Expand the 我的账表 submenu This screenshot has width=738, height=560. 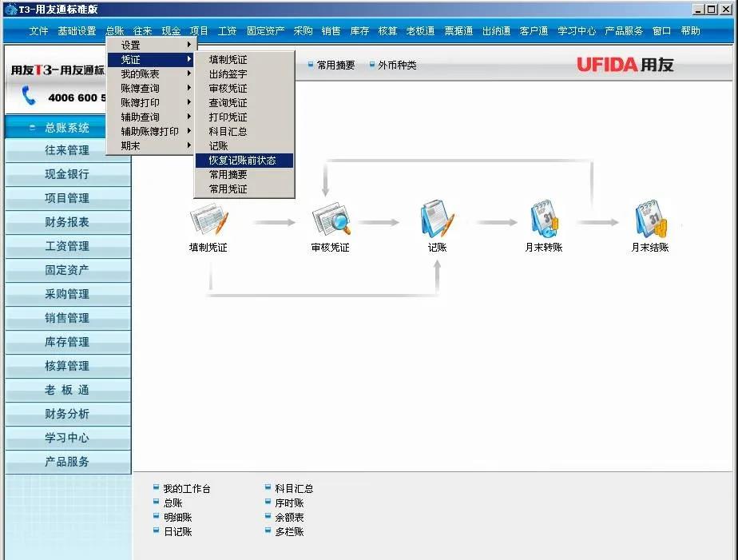[152, 73]
